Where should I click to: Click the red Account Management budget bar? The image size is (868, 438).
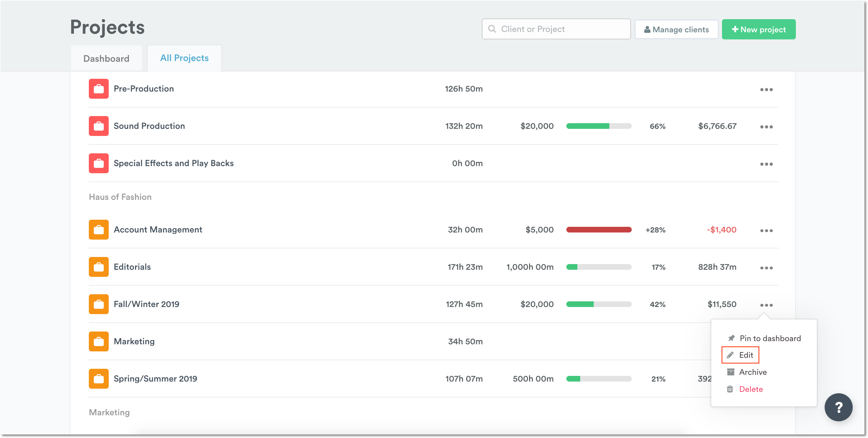coord(599,230)
